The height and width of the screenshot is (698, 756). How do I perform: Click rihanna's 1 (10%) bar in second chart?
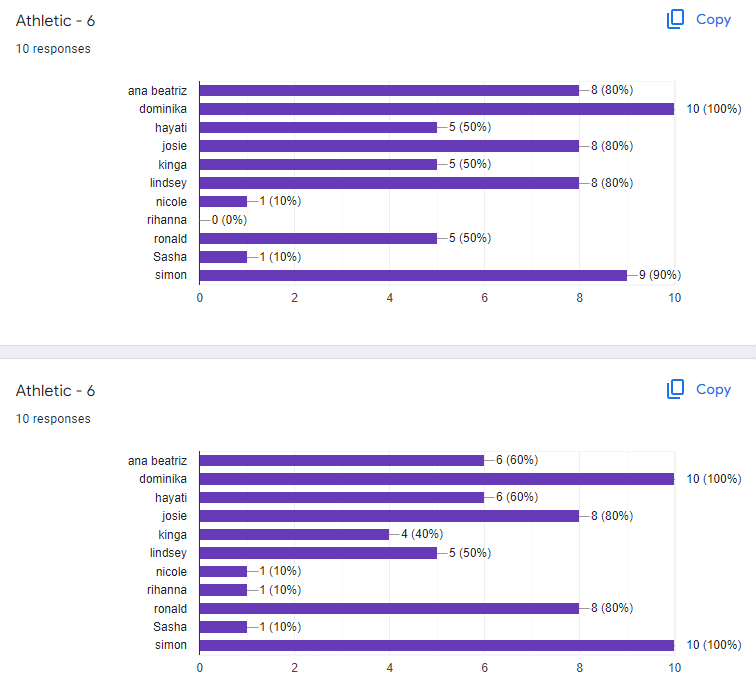coord(223,590)
